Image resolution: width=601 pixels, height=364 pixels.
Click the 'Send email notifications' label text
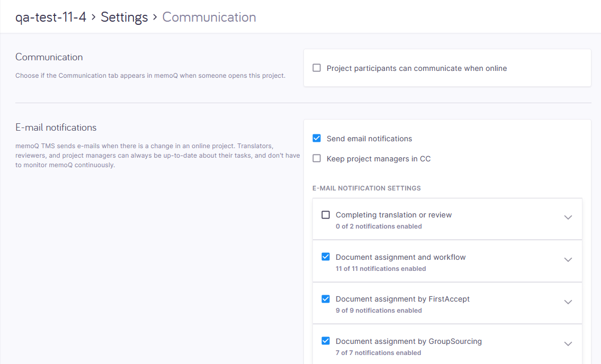[369, 139]
